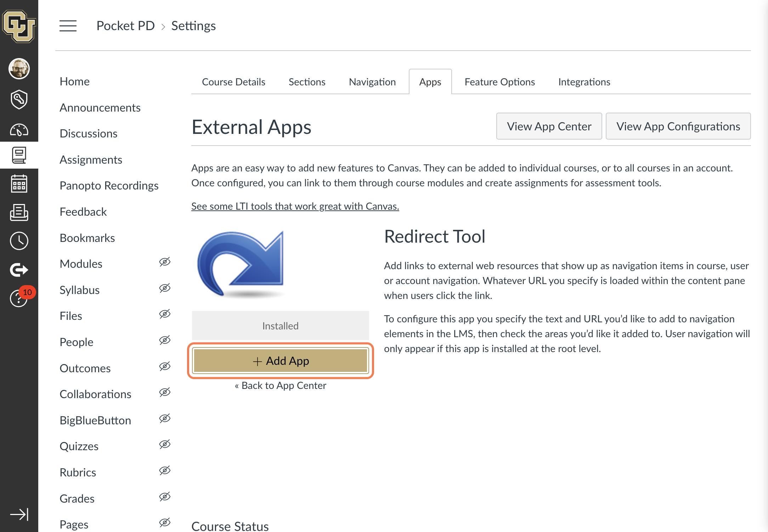Click the hidden eye icon next to Syllabus
Screen dimensions: 768x532
pos(165,288)
